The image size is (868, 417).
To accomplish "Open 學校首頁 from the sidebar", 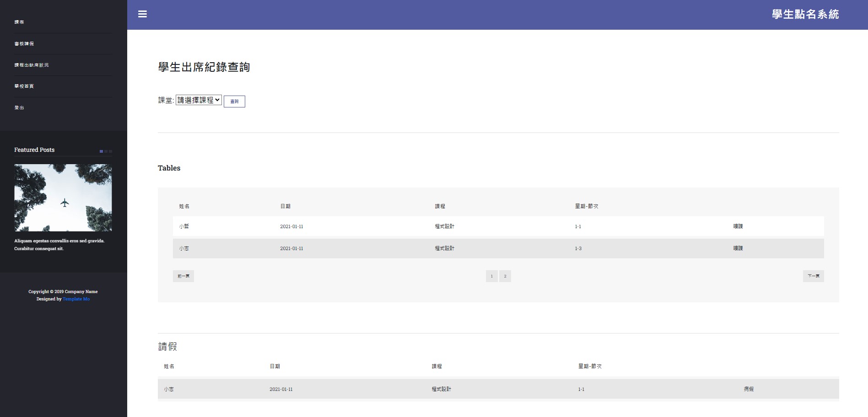I will (x=24, y=86).
